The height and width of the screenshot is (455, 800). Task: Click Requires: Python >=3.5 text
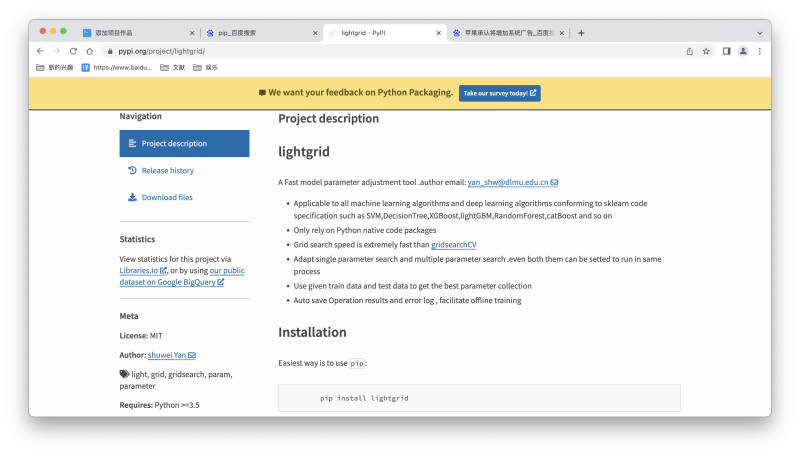point(159,405)
